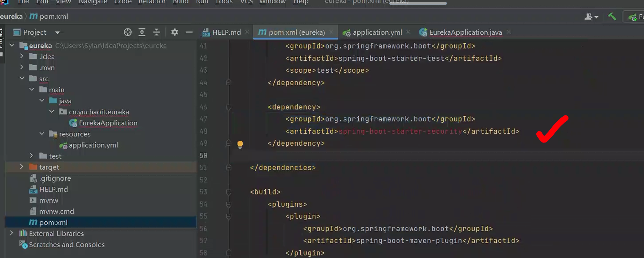
Task: Toggle fold marker beside line 51 dependencies
Action: [229, 168]
